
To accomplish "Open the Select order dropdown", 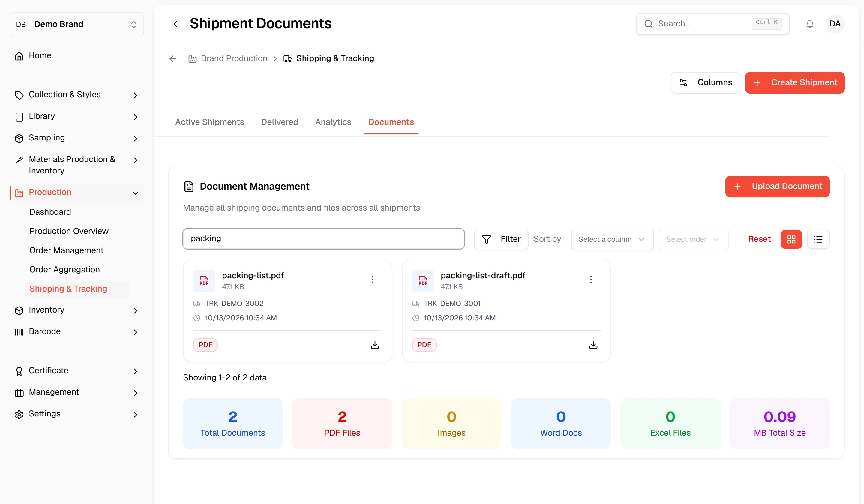I will coord(694,239).
